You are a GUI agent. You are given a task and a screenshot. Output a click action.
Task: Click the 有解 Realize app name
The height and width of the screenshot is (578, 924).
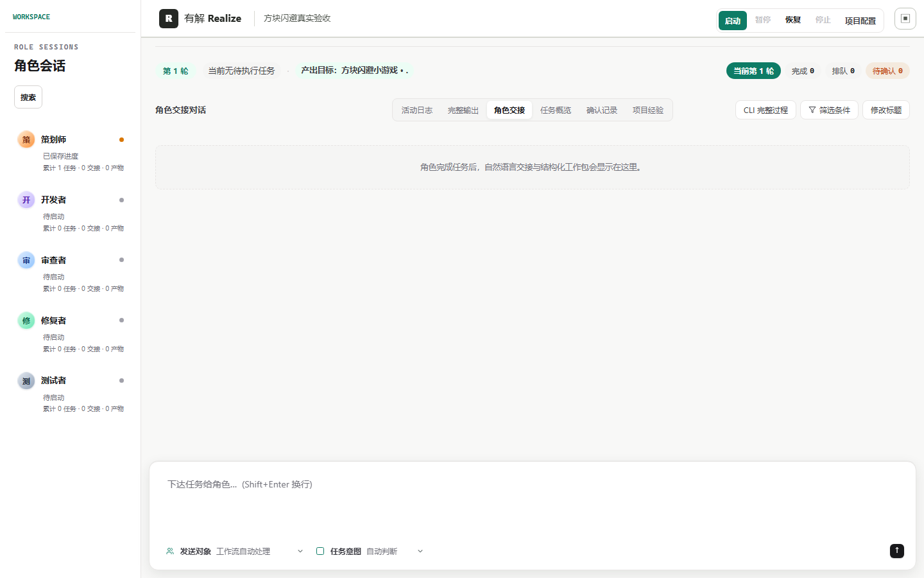coord(212,18)
